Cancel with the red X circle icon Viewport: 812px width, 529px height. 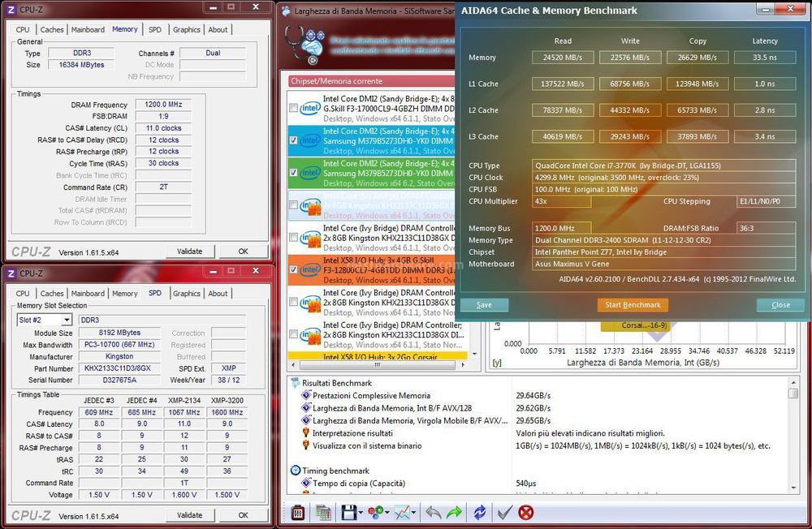pos(525,513)
